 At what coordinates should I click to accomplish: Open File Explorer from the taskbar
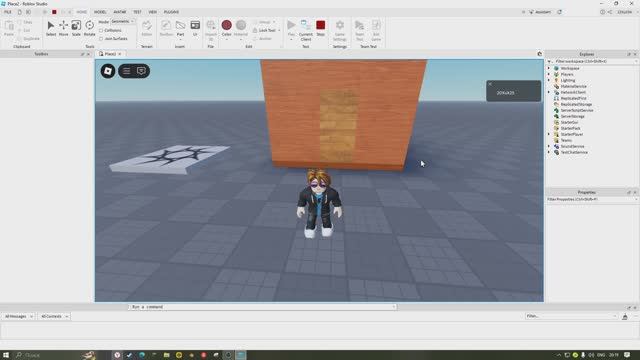tap(167, 355)
